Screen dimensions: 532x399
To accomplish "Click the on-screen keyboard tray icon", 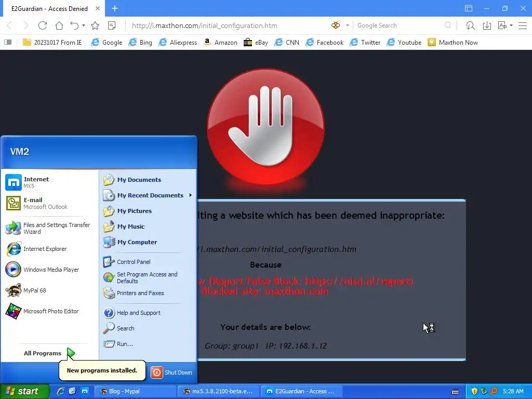I will coord(455,392).
